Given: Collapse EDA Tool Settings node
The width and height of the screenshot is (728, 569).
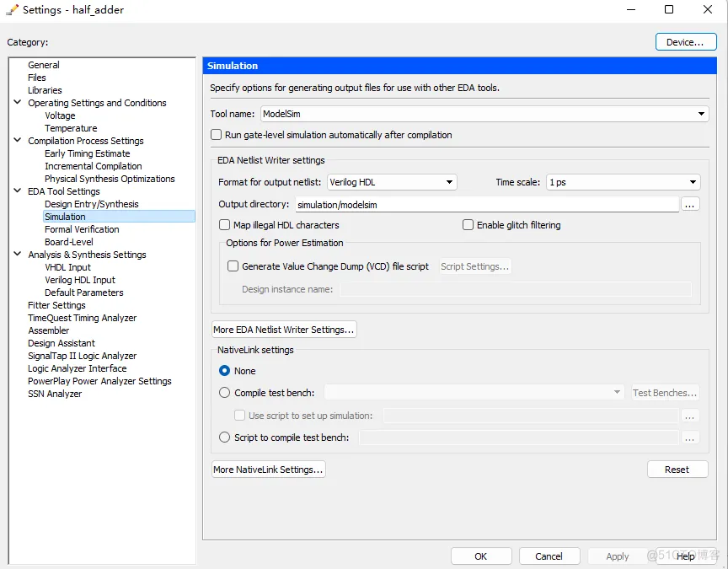Looking at the screenshot, I should pyautogui.click(x=18, y=191).
